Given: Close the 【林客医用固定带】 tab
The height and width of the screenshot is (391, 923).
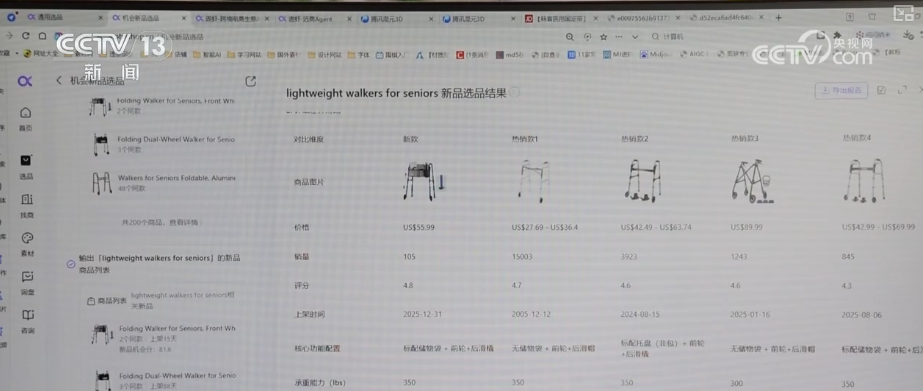Looking at the screenshot, I should (x=595, y=18).
